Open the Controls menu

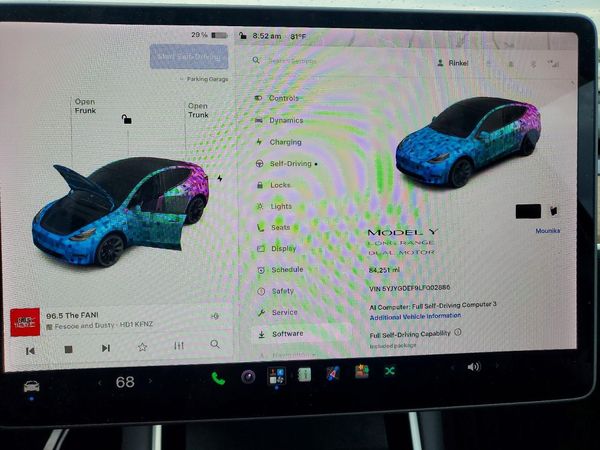click(277, 98)
